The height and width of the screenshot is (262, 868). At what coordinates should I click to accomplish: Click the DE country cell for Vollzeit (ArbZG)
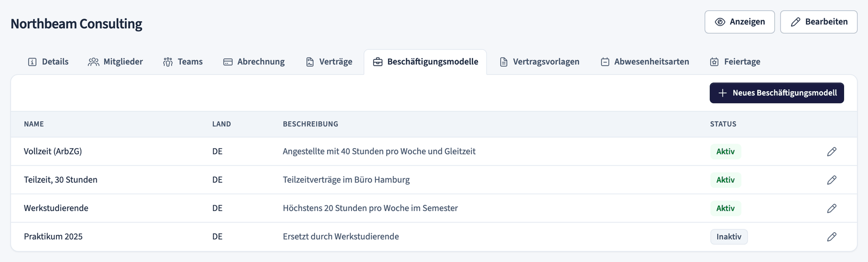coord(217,151)
